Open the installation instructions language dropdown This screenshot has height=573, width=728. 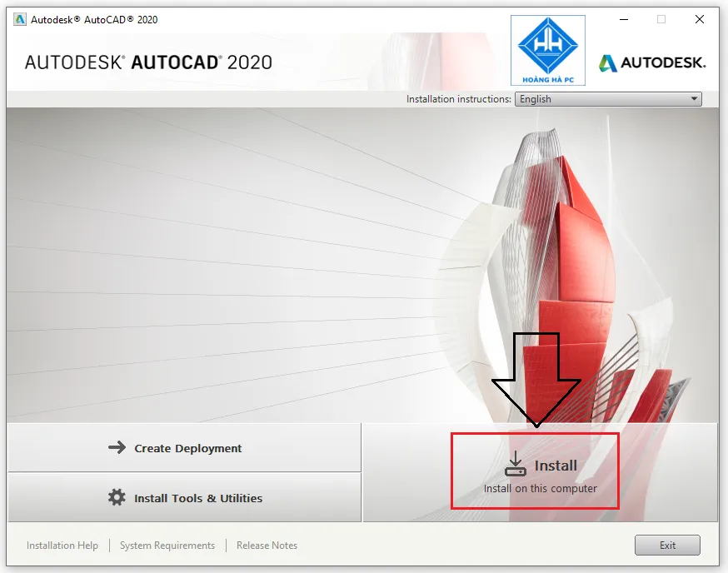[608, 98]
